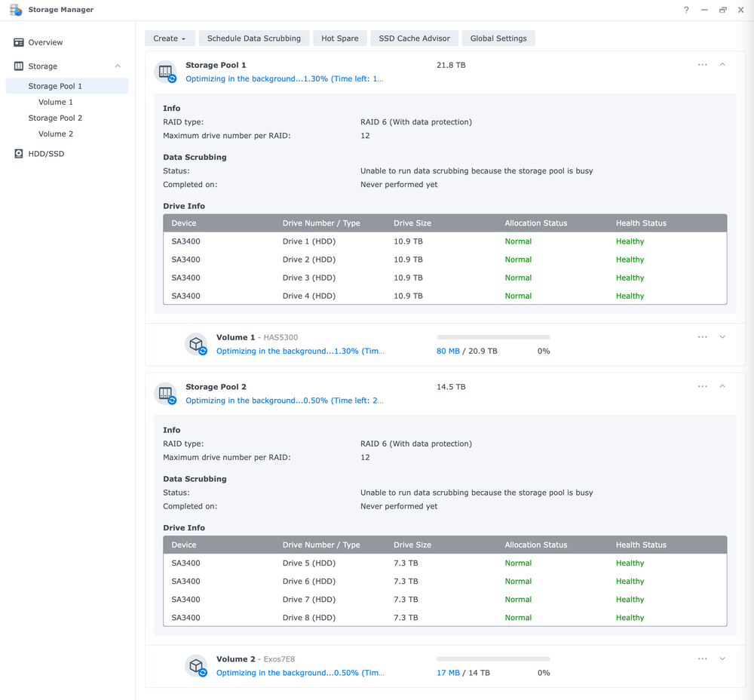Open the three-dot menu for Storage Pool 1
The height and width of the screenshot is (700, 754).
(x=703, y=64)
